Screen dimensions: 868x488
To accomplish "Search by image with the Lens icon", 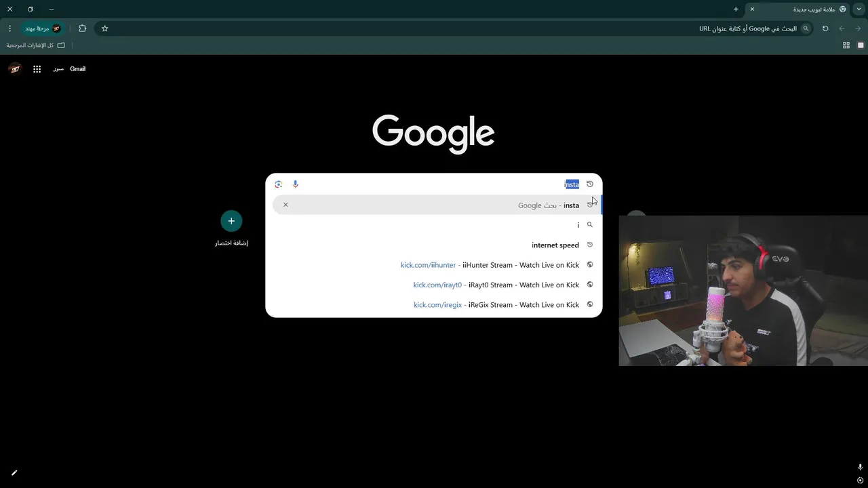I will 279,184.
